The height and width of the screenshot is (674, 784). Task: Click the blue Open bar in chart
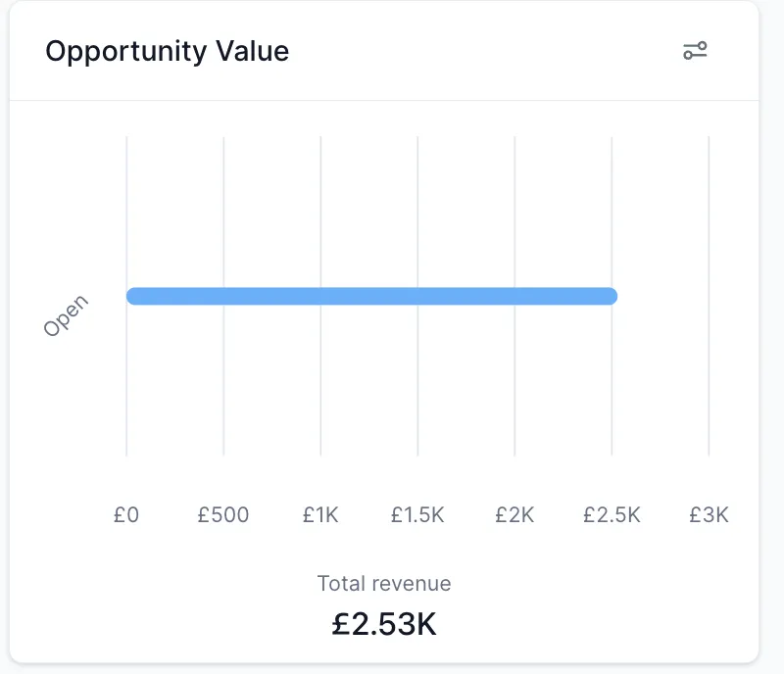372,296
